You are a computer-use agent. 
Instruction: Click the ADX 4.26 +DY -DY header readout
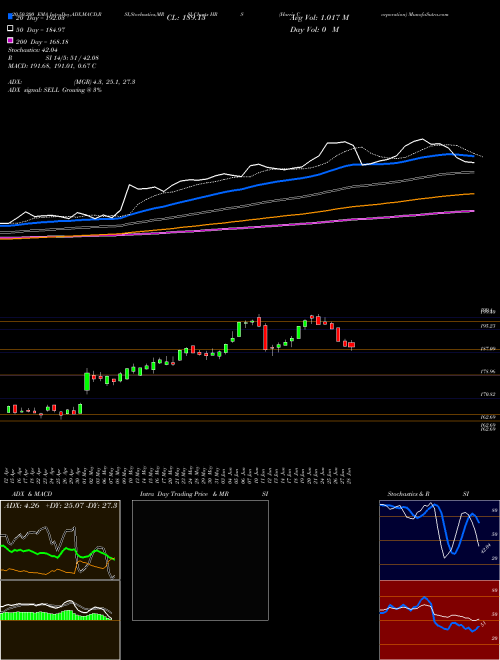(61, 505)
